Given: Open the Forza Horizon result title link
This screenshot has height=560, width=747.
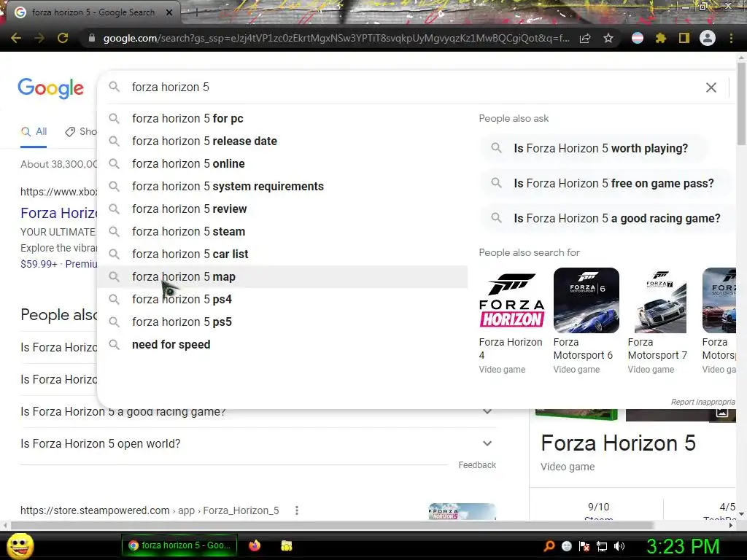Looking at the screenshot, I should click(59, 213).
